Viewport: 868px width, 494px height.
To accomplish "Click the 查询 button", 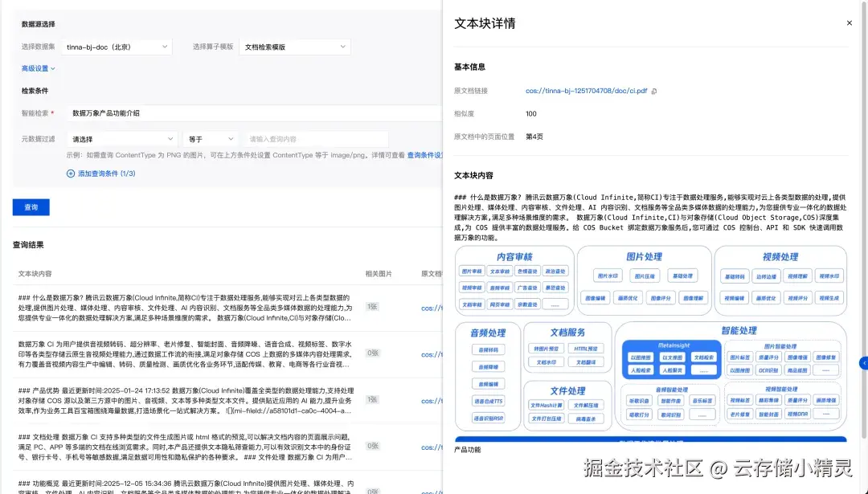I will click(x=31, y=207).
